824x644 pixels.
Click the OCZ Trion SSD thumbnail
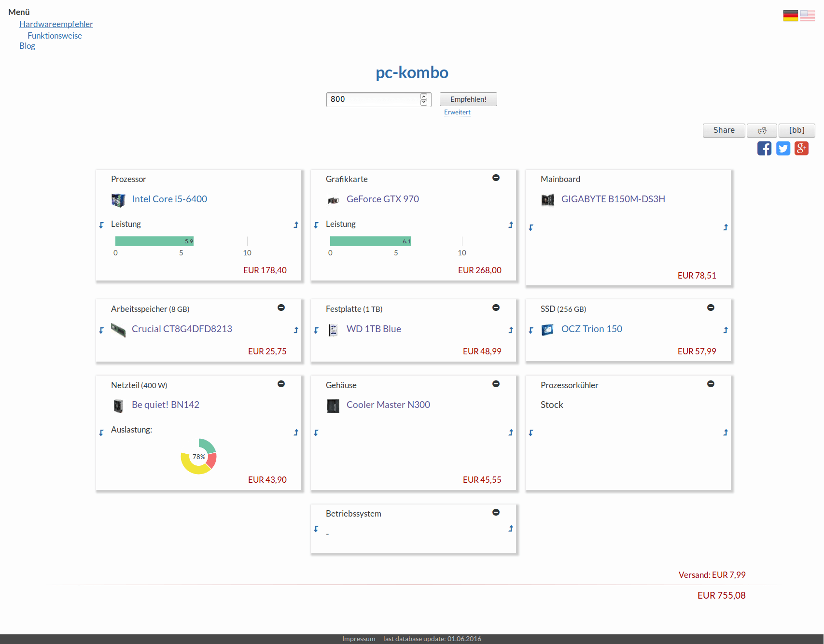coord(548,330)
